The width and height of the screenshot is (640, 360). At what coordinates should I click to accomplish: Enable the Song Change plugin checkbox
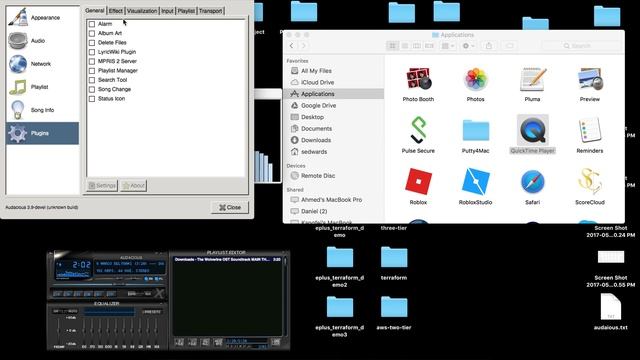(x=92, y=90)
